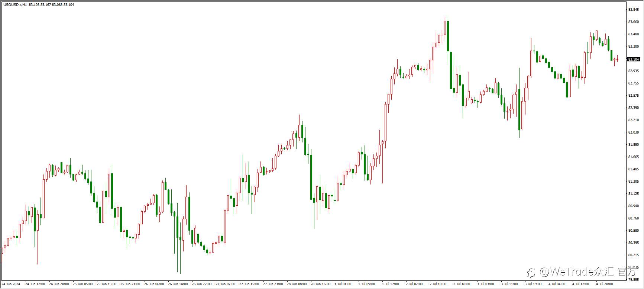Viewport: 644px width, 289px height.
Task: Click the 25 Jun 13:00 time label
Action: coord(106,284)
